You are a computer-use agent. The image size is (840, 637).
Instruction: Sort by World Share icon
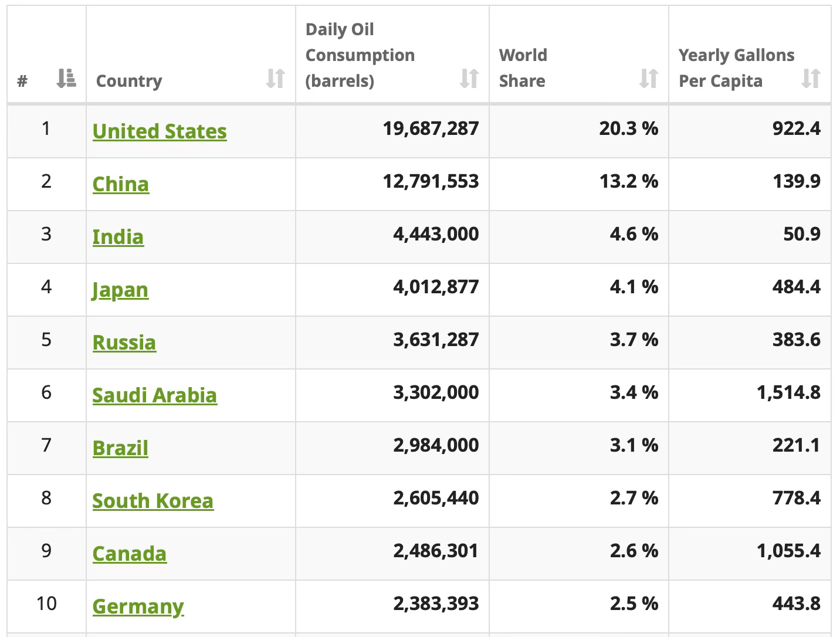click(648, 78)
